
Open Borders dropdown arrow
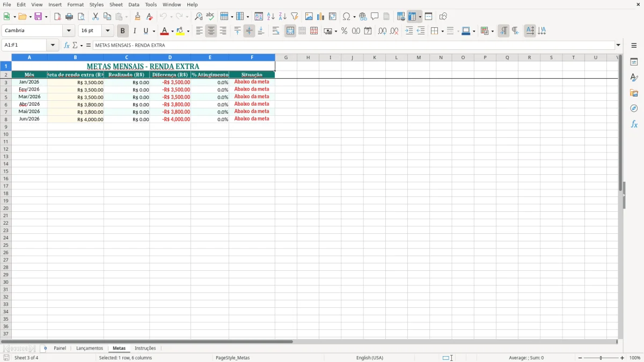442,31
